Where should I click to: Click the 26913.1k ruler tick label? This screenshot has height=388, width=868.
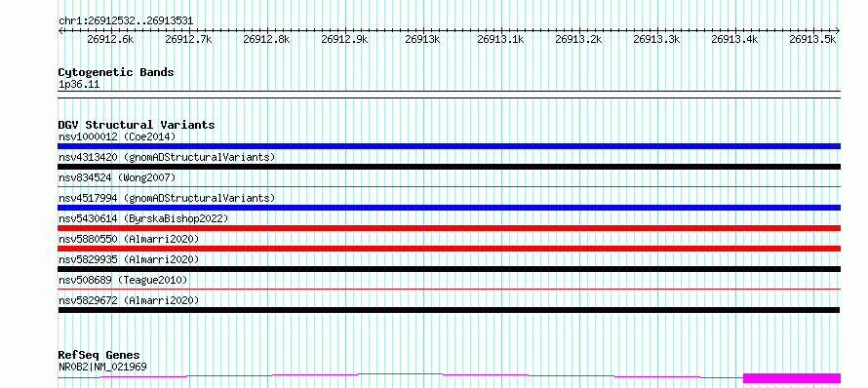click(500, 39)
